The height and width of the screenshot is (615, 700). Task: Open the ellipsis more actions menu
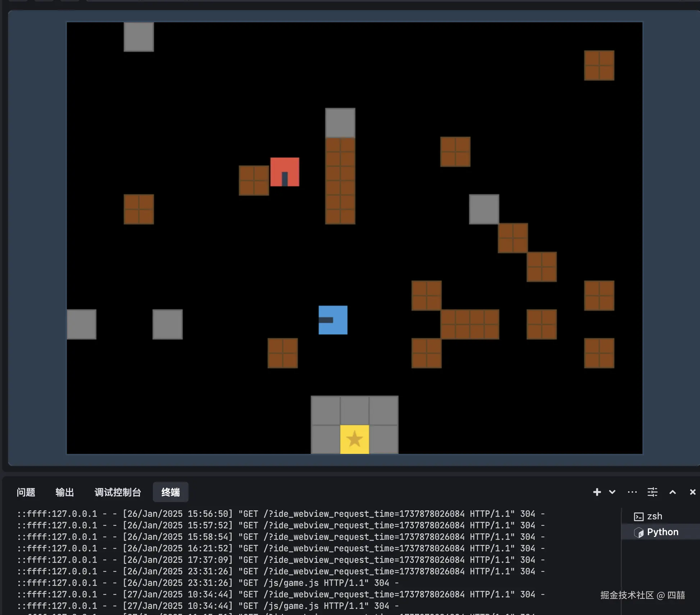[x=632, y=492]
